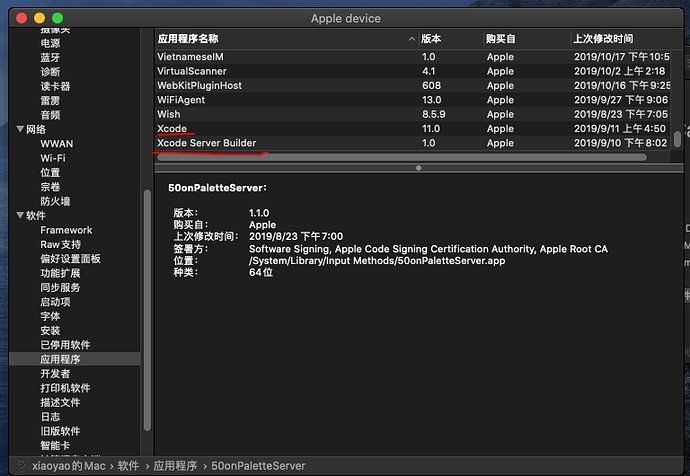This screenshot has width=690, height=476.
Task: Select 宗卷 in the sidebar
Action: (x=50, y=187)
